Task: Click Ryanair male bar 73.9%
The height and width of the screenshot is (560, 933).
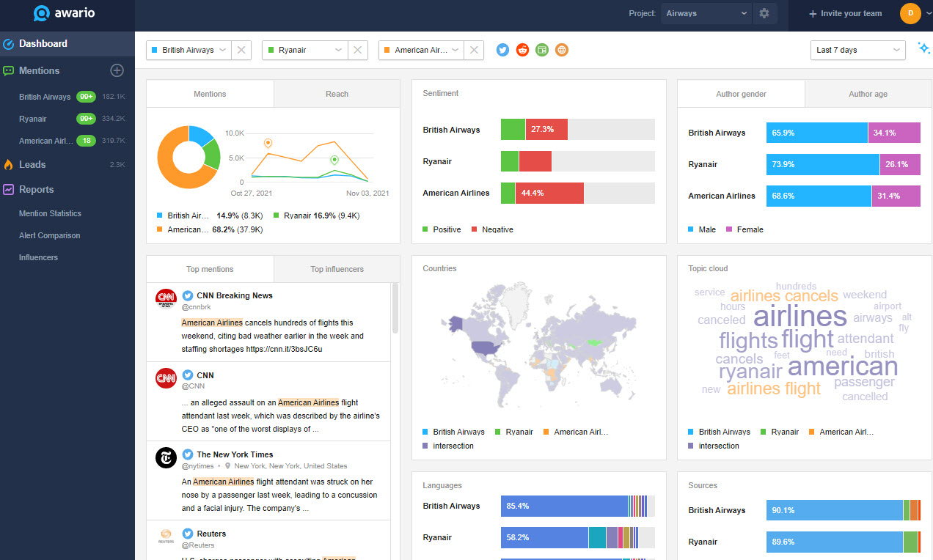Action: [823, 164]
